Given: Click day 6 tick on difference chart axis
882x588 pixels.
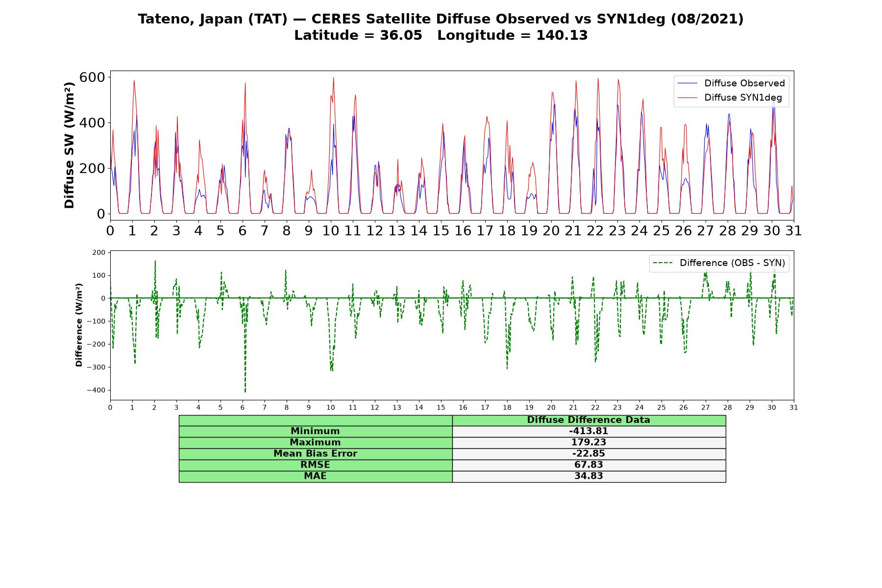Looking at the screenshot, I should point(243,408).
